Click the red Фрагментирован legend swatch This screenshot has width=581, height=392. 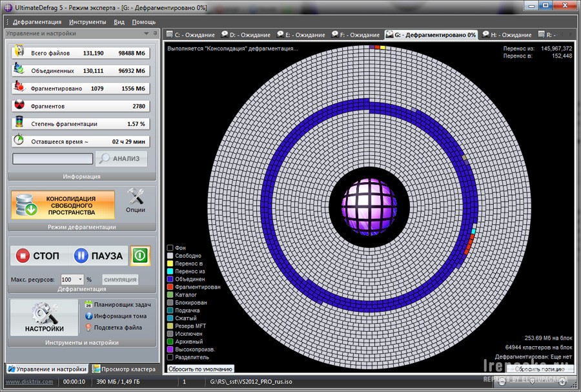[170, 287]
